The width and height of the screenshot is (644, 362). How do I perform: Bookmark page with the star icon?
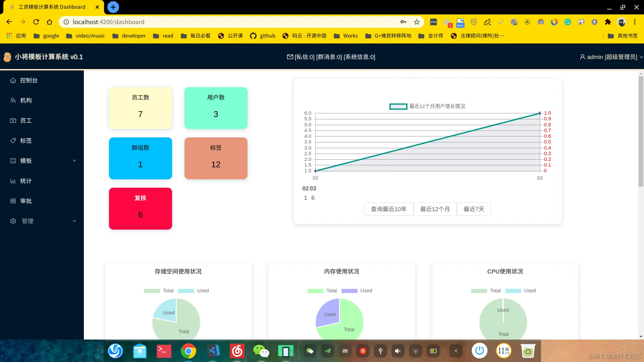pos(417,22)
